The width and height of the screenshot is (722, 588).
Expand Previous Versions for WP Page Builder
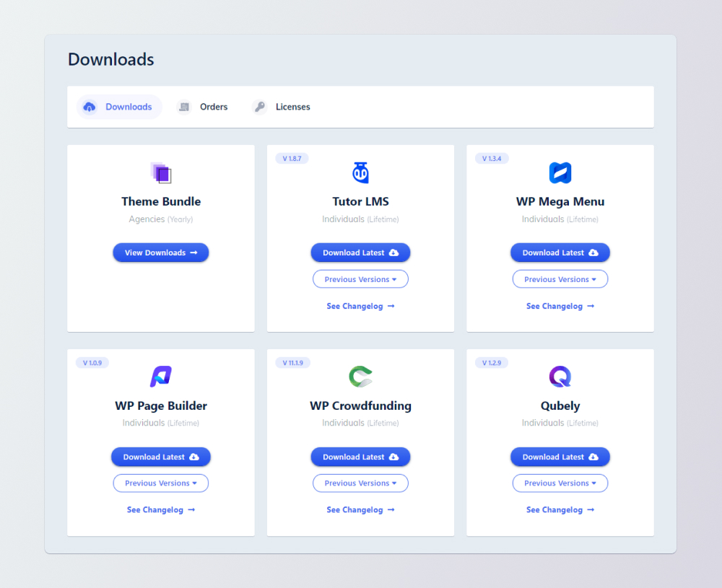click(161, 483)
